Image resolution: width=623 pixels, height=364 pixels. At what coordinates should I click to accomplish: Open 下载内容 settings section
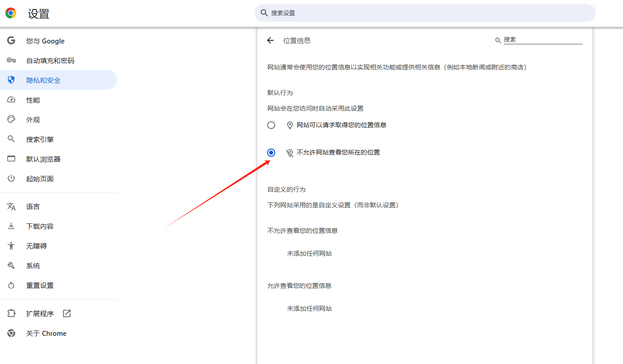[58, 226]
